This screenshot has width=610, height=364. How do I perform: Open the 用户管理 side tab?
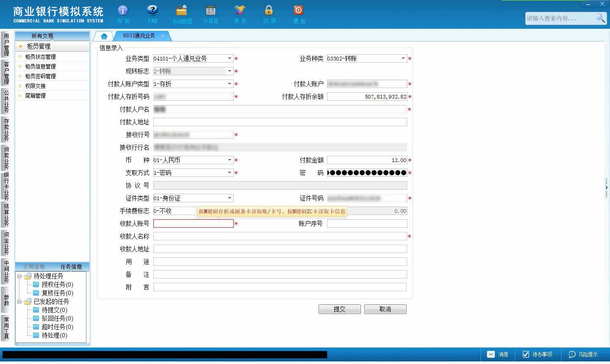click(x=6, y=45)
